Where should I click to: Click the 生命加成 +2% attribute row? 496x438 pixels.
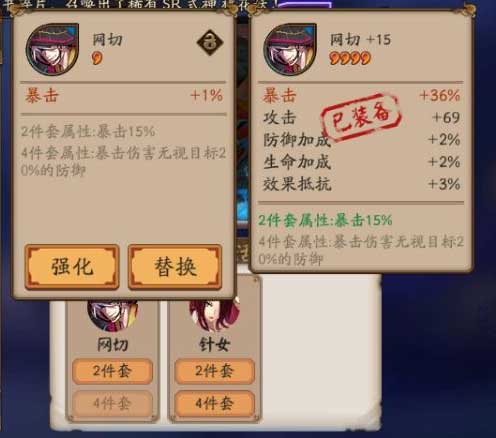click(361, 162)
